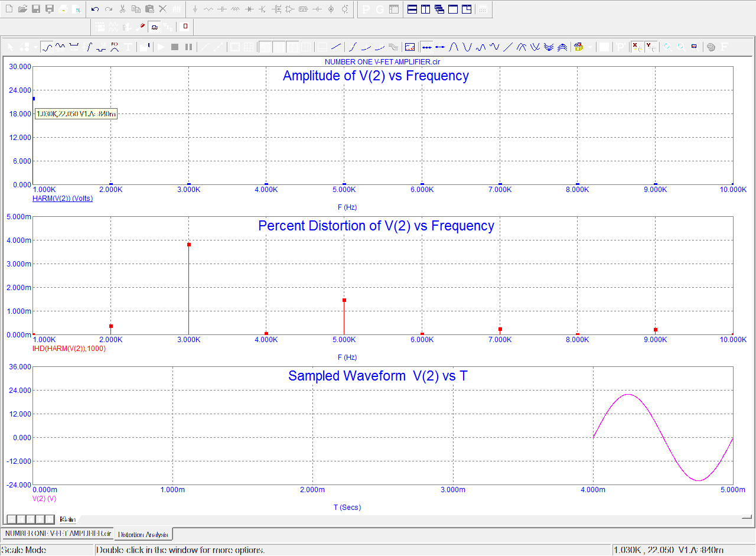The image size is (756, 556).
Task: Click IHD(HARM(V(2)),1000) plot label
Action: coord(69,349)
